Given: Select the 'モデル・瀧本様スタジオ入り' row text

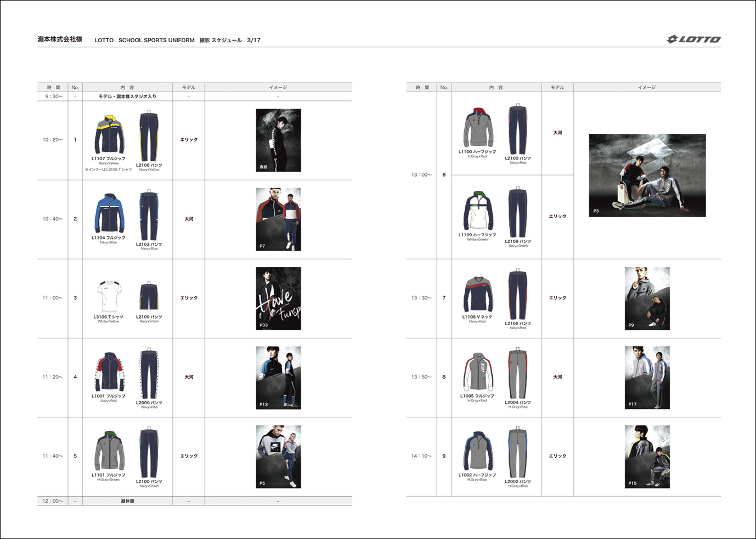Looking at the screenshot, I should tap(127, 97).
